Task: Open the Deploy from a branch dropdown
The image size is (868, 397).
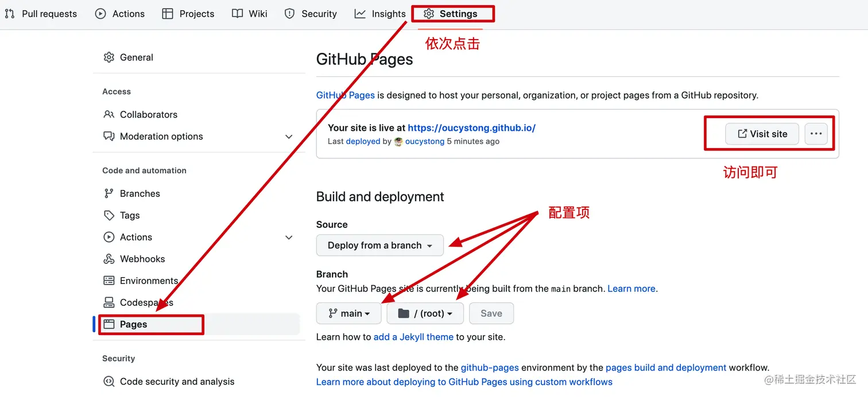Action: point(380,246)
